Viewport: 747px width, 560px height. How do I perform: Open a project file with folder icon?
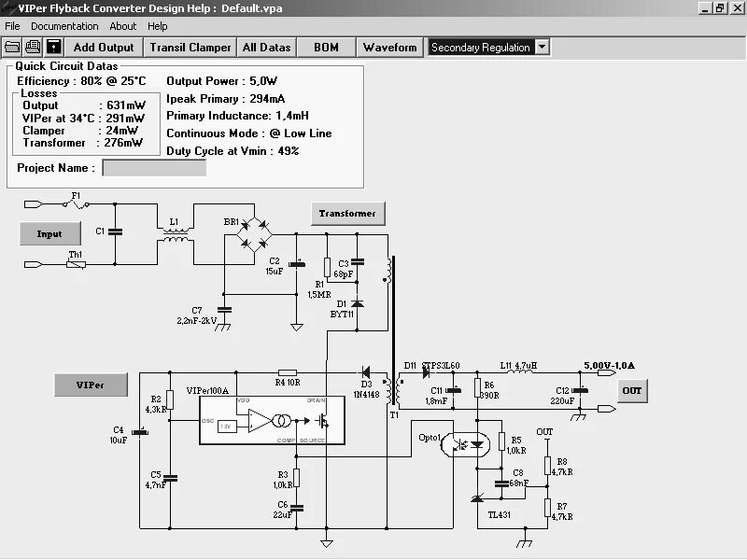12,48
